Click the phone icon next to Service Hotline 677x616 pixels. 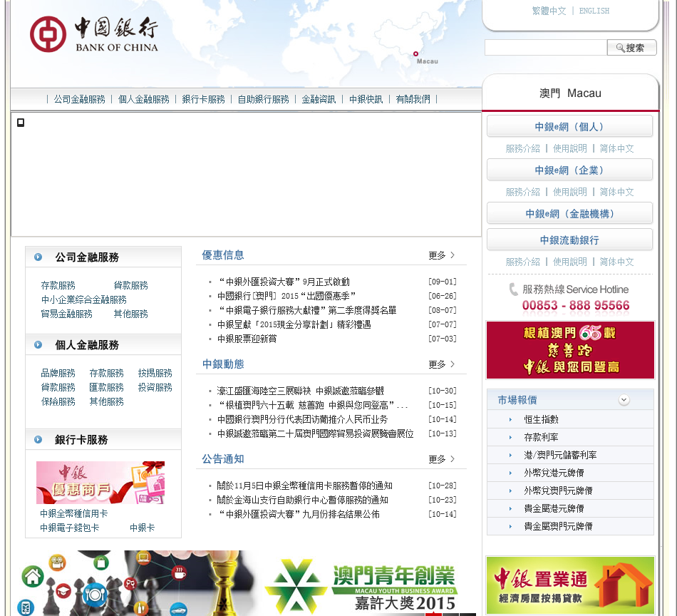pos(513,289)
